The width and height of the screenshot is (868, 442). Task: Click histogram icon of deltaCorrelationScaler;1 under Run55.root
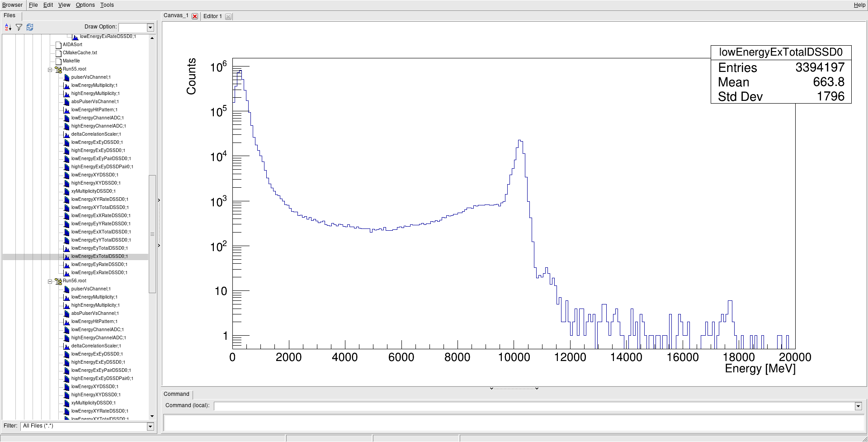pyautogui.click(x=66, y=134)
